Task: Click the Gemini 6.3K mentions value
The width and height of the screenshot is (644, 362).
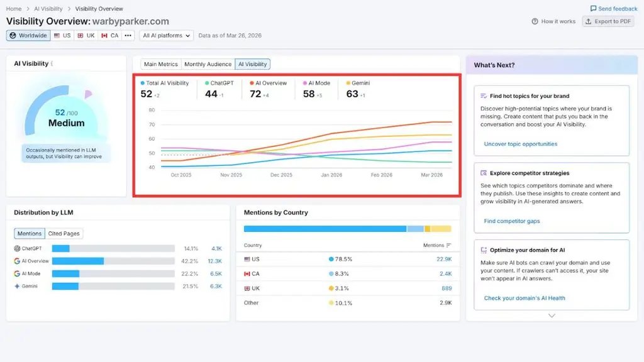Action: tap(216, 286)
